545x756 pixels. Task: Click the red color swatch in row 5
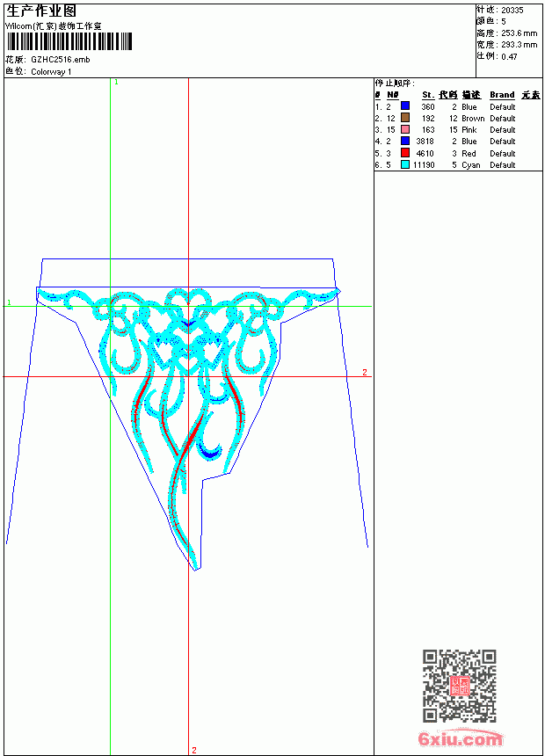(x=405, y=153)
